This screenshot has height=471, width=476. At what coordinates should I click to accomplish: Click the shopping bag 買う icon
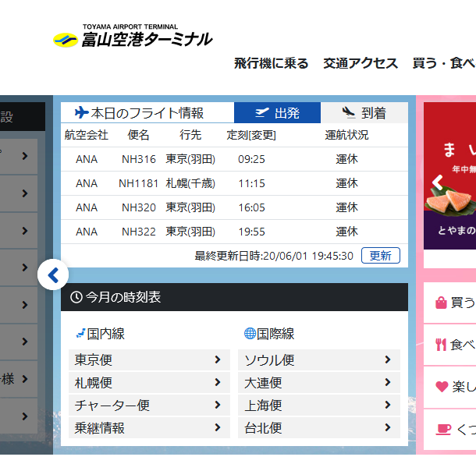pyautogui.click(x=441, y=303)
